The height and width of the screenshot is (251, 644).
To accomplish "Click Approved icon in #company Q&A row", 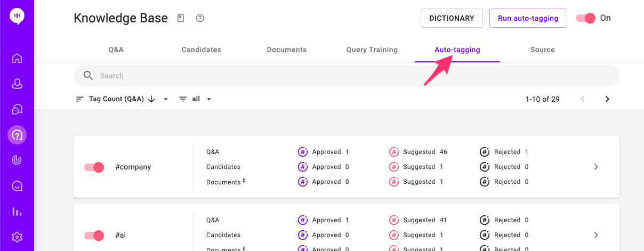I will 303,152.
